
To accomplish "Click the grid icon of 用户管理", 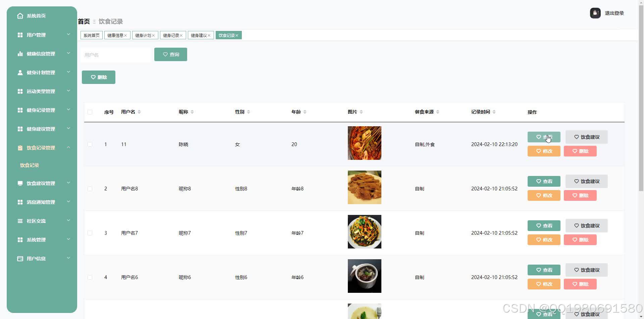I will click(x=20, y=35).
